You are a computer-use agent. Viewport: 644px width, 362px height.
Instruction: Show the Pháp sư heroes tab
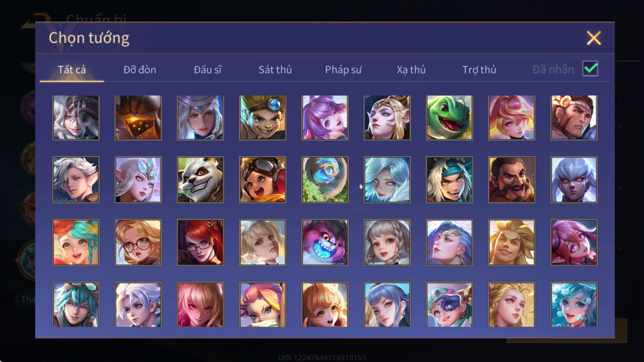coord(343,70)
